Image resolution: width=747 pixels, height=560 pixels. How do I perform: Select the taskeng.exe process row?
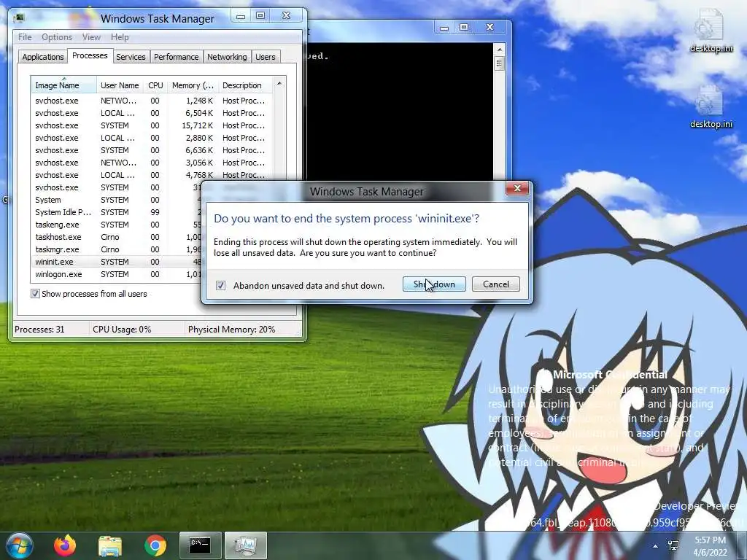[x=117, y=225]
